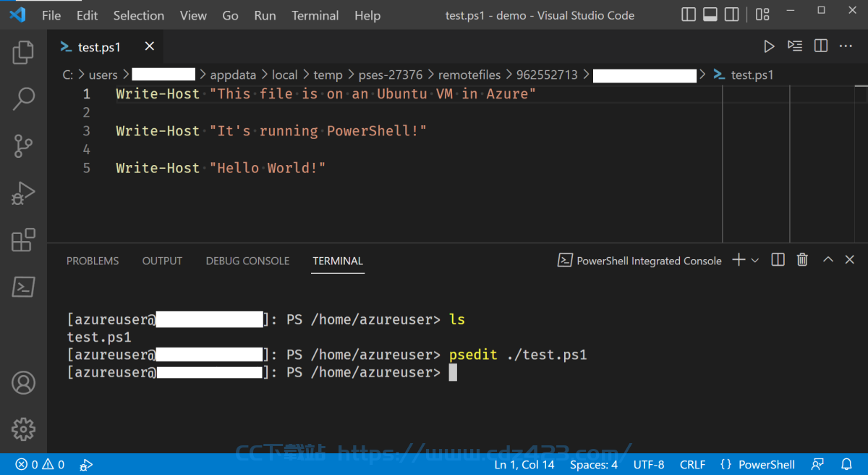Open the terminal launch profile dropdown arrow
This screenshot has height=475, width=868.
[755, 260]
